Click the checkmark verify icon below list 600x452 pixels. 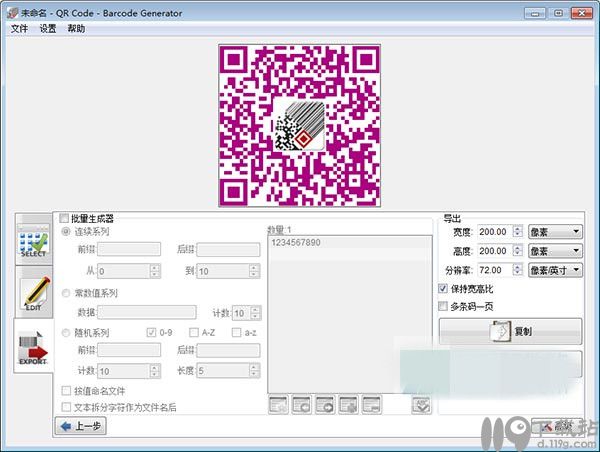(421, 405)
